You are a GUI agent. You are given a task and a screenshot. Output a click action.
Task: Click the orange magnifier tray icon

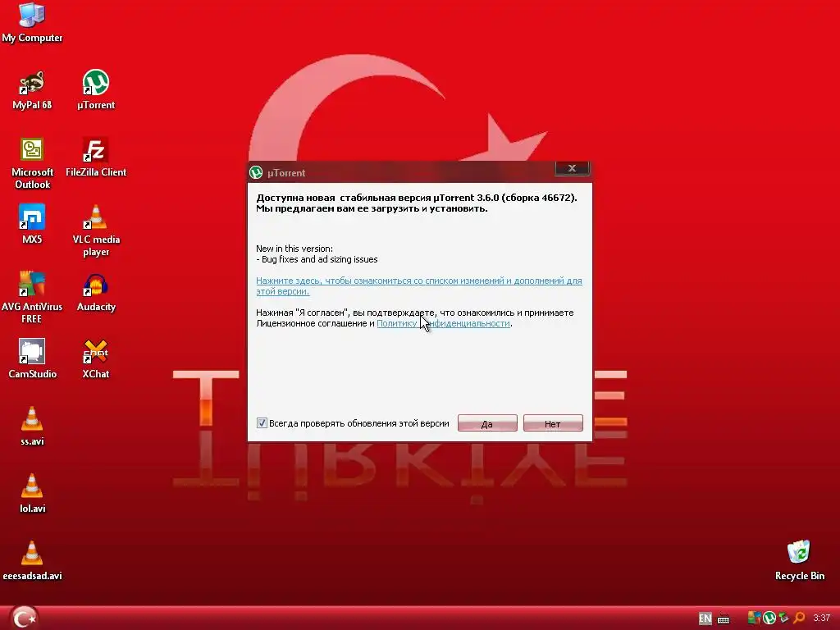tap(799, 619)
